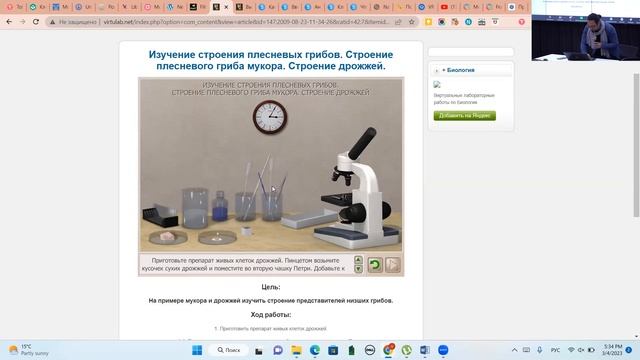Switch to the YouTube tab
640x360 pixels.
click(x=449, y=7)
